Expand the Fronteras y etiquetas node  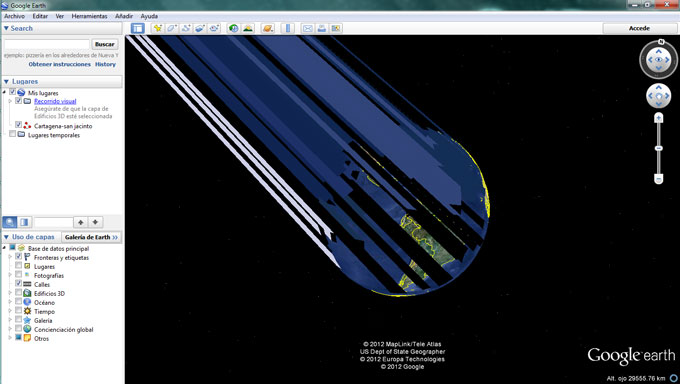[10, 257]
